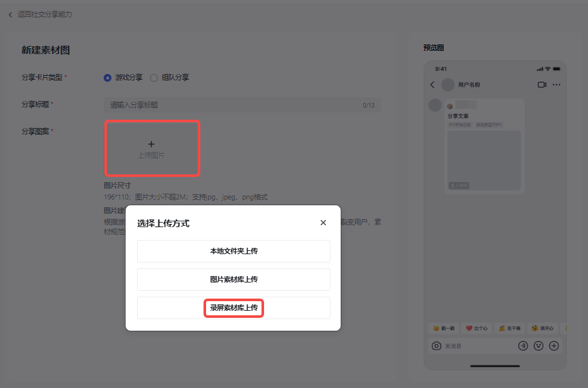Select 录屏素材库上传 option
This screenshot has height=388, width=588.
233,308
